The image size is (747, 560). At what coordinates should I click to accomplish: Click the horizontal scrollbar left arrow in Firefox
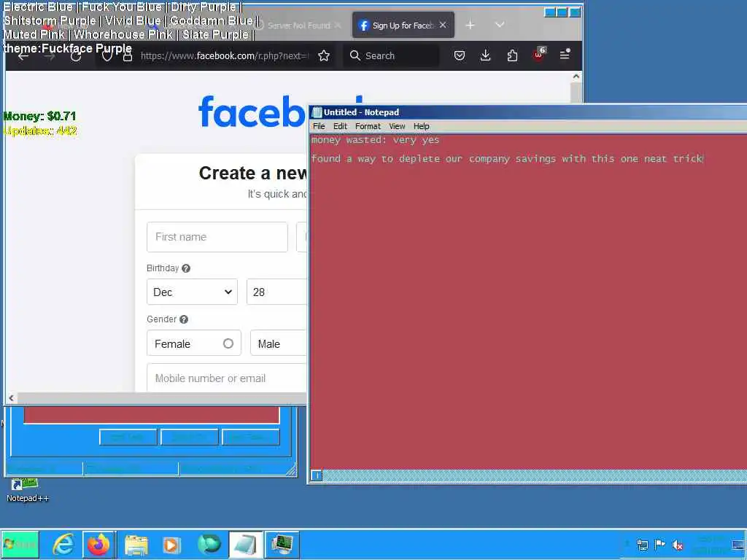[12, 398]
